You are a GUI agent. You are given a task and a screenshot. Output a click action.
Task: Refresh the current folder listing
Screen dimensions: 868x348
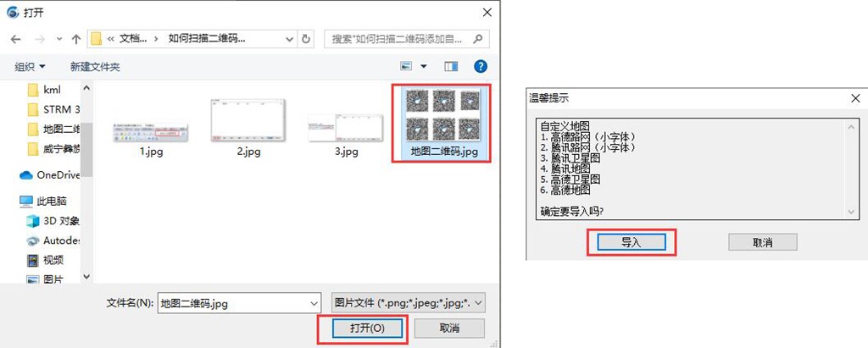tap(306, 39)
